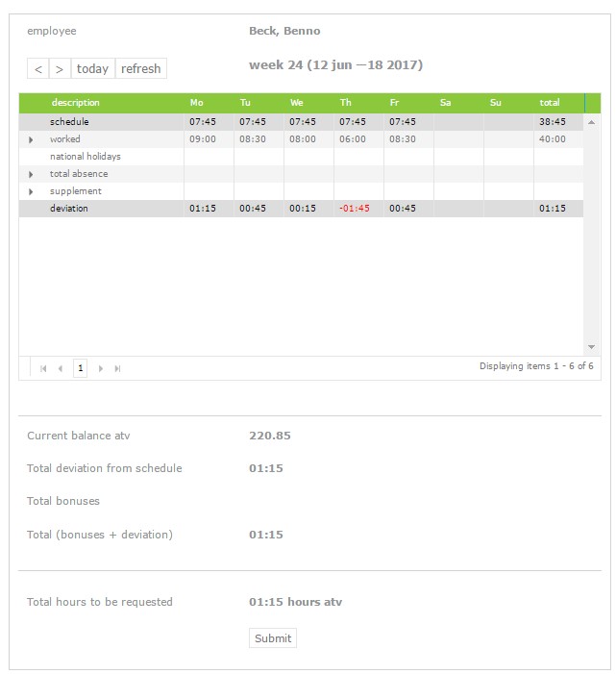Screen dimensions: 616x674
Task: Click Thursday's red deviation value -01:45
Action: click(355, 209)
